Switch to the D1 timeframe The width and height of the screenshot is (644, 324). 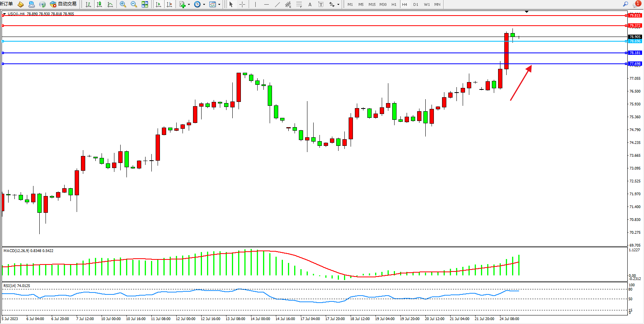tap(416, 4)
